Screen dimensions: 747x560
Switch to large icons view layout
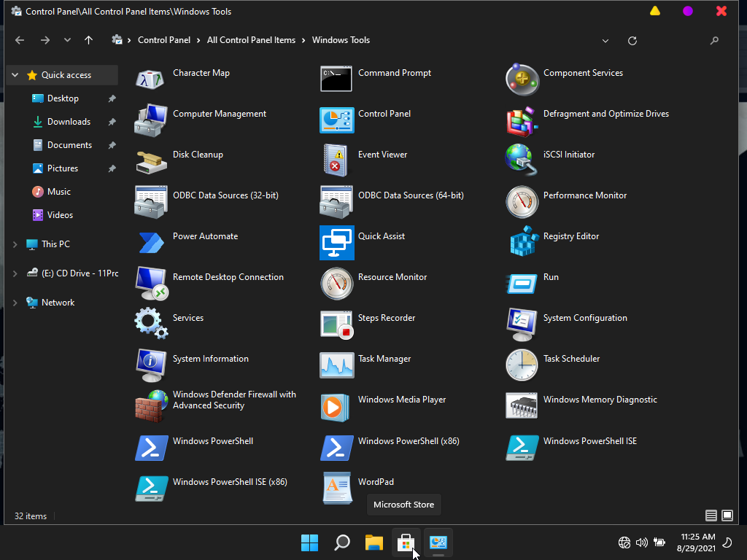[x=727, y=516]
